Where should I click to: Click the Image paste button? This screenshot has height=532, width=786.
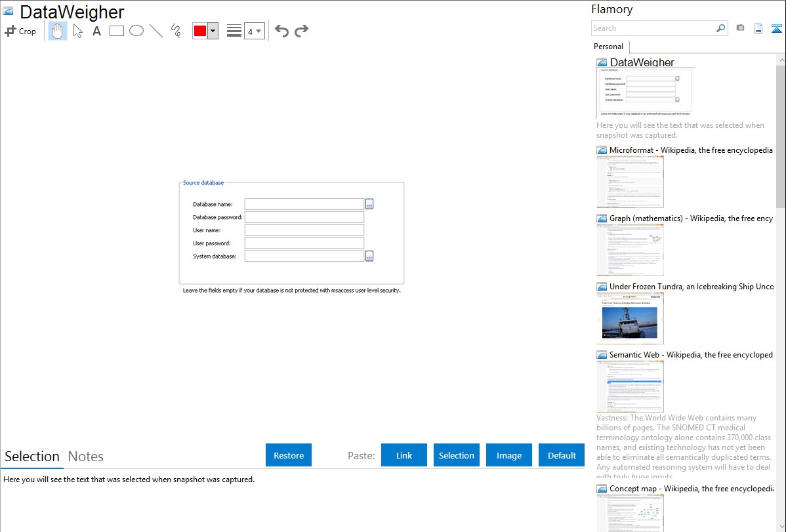[509, 455]
